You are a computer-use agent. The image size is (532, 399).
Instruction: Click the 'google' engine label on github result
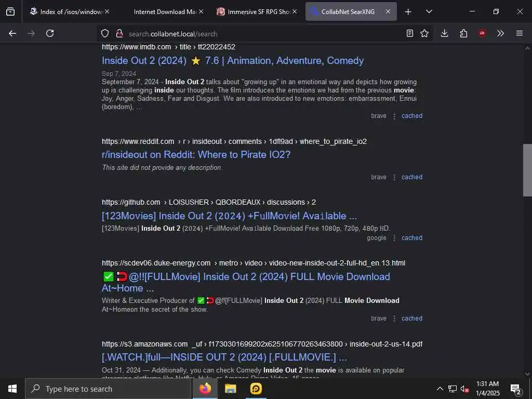[x=377, y=238]
